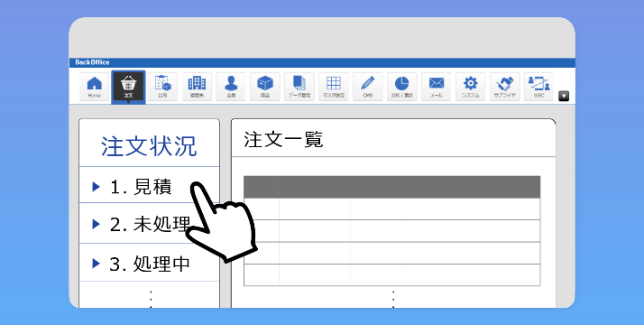Open the CMS pencil icon
Screen dimensions: 644x325
tap(368, 87)
